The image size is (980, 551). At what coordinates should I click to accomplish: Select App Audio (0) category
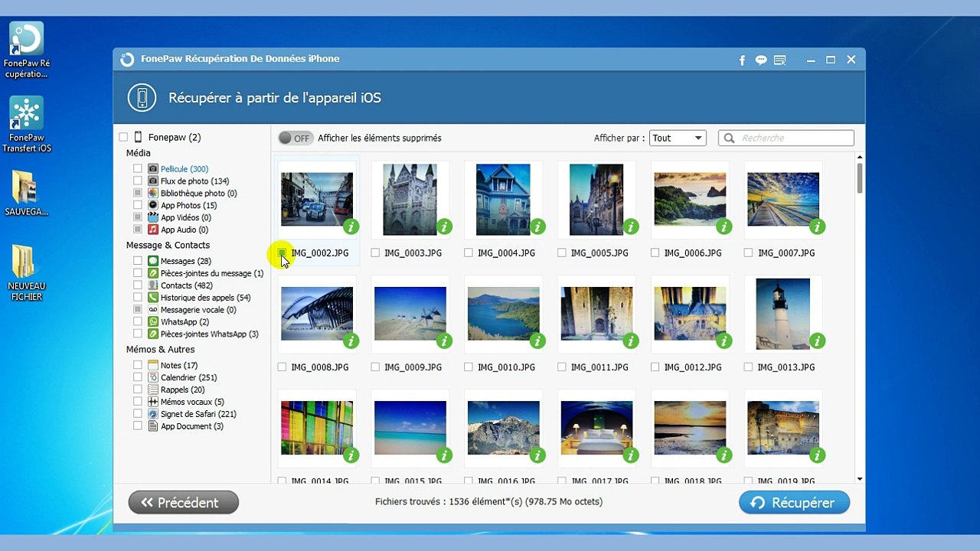coord(185,230)
